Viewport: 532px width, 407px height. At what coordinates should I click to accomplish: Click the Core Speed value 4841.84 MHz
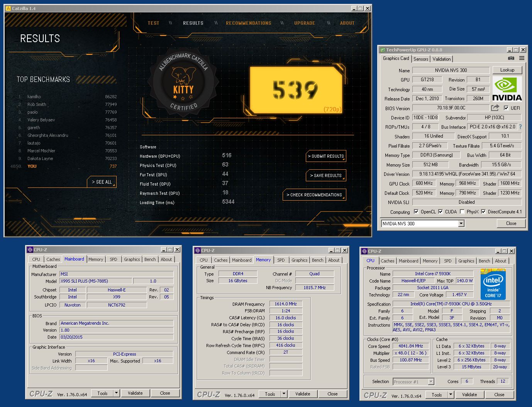pos(411,346)
